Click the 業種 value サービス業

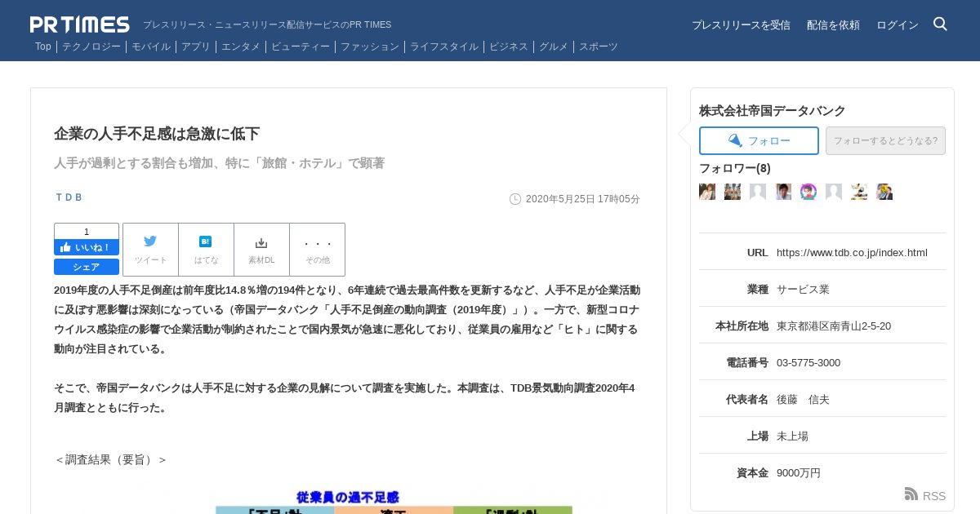(803, 289)
